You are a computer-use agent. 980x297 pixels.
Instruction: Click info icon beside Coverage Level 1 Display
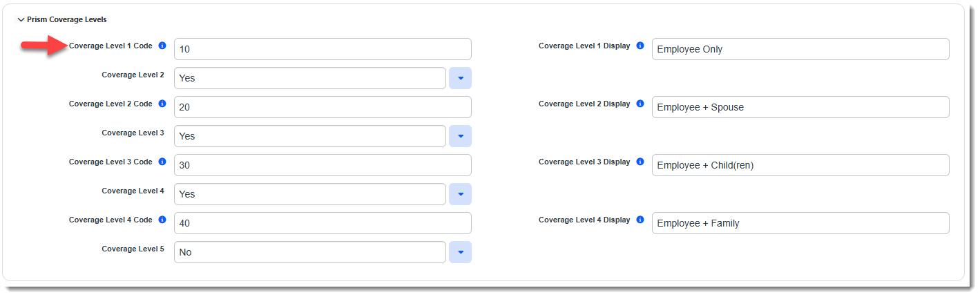tap(640, 46)
